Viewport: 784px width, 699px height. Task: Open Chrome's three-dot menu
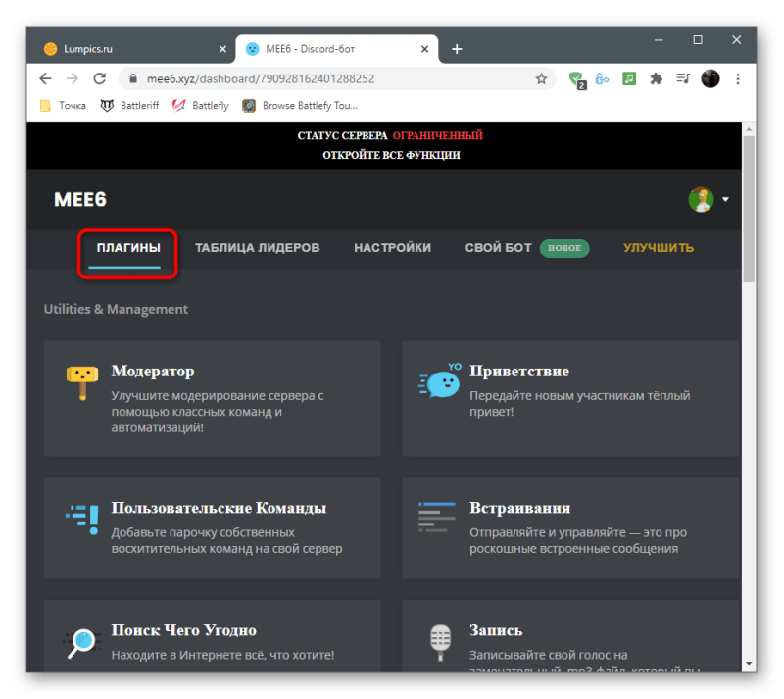click(738, 78)
